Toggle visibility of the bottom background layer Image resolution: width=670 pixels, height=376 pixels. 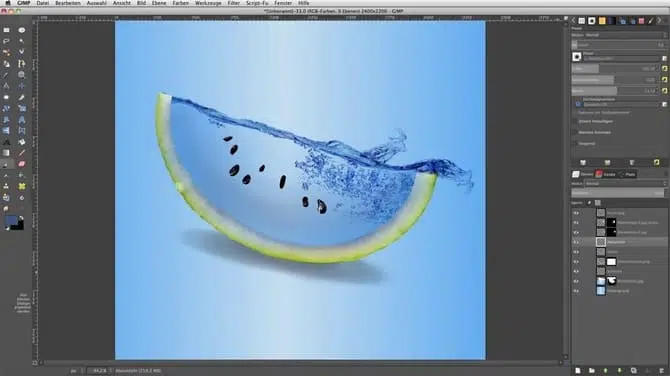[576, 291]
